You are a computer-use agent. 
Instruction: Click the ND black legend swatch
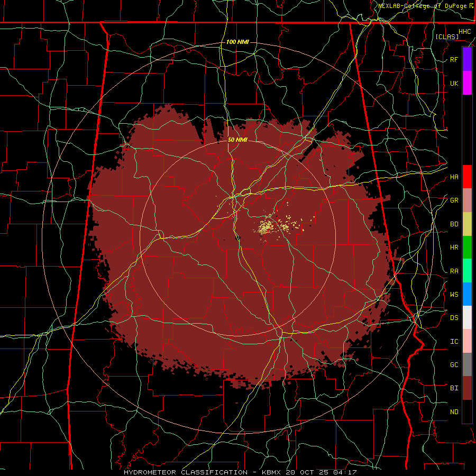click(467, 411)
